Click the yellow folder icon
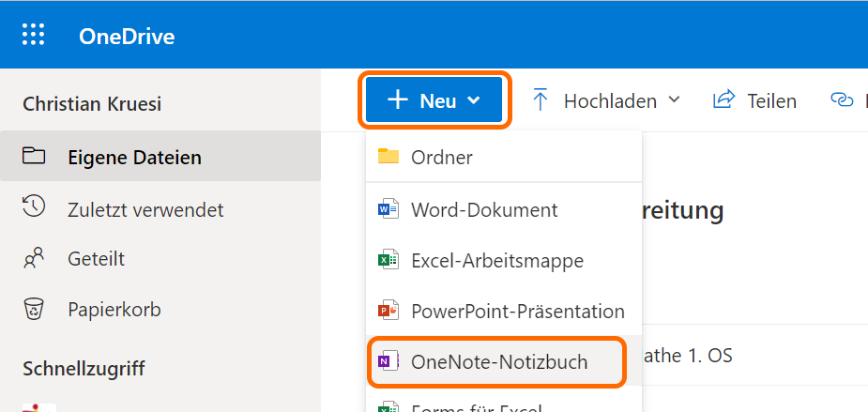 (388, 157)
